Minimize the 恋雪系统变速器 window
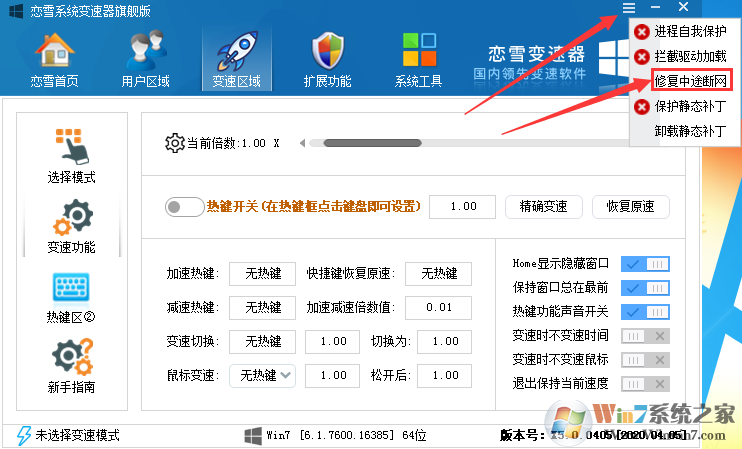Image resolution: width=742 pixels, height=449 pixels. (x=655, y=7)
